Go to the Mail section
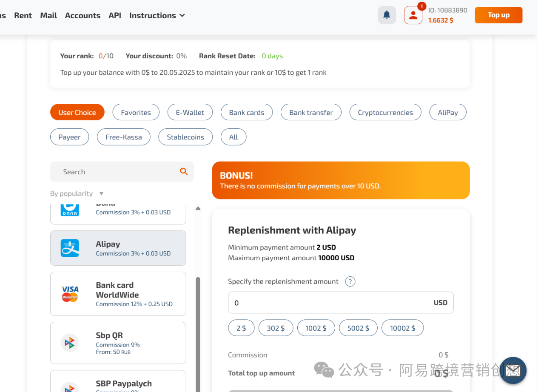The height and width of the screenshot is (392, 538). click(x=48, y=15)
